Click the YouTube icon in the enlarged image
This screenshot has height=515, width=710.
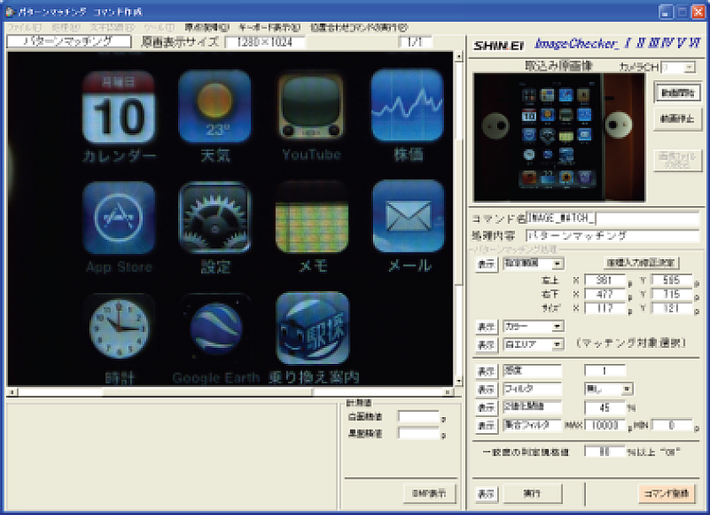pyautogui.click(x=311, y=106)
